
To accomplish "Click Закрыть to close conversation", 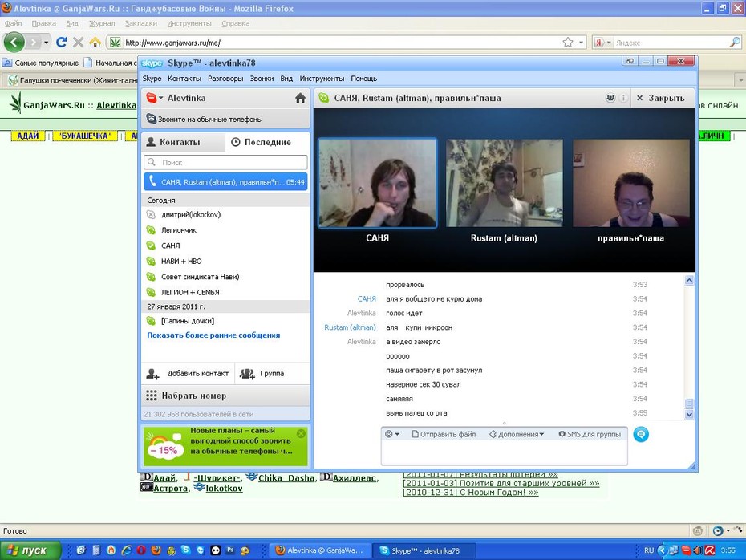I will click(x=660, y=98).
